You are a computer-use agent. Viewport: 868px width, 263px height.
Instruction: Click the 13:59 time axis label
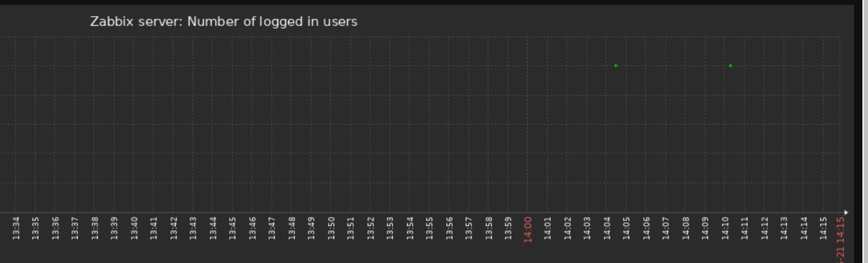509,228
